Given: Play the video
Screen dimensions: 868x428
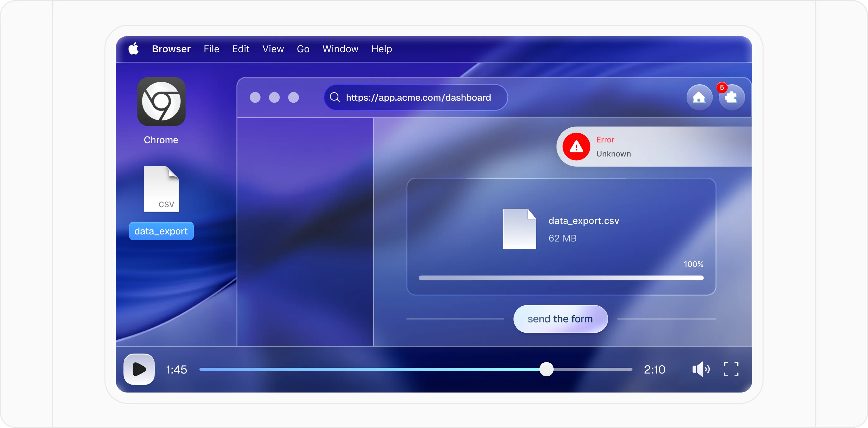Looking at the screenshot, I should tap(139, 369).
